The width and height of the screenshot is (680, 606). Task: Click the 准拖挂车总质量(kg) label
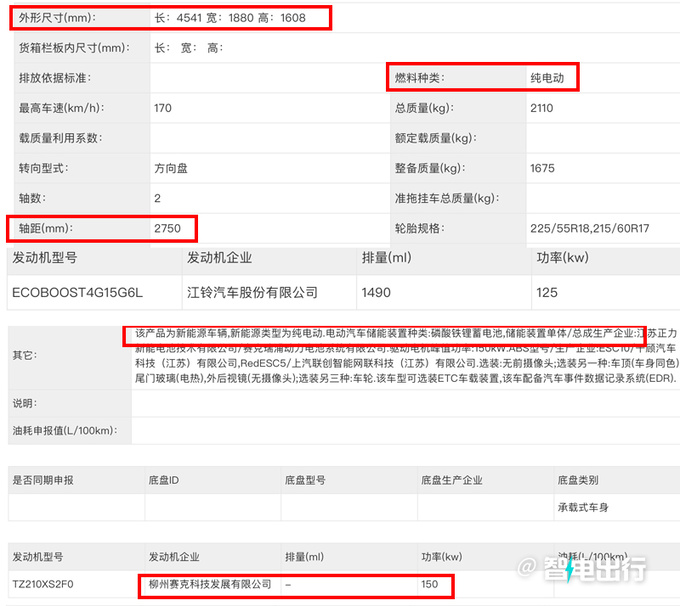tap(447, 198)
